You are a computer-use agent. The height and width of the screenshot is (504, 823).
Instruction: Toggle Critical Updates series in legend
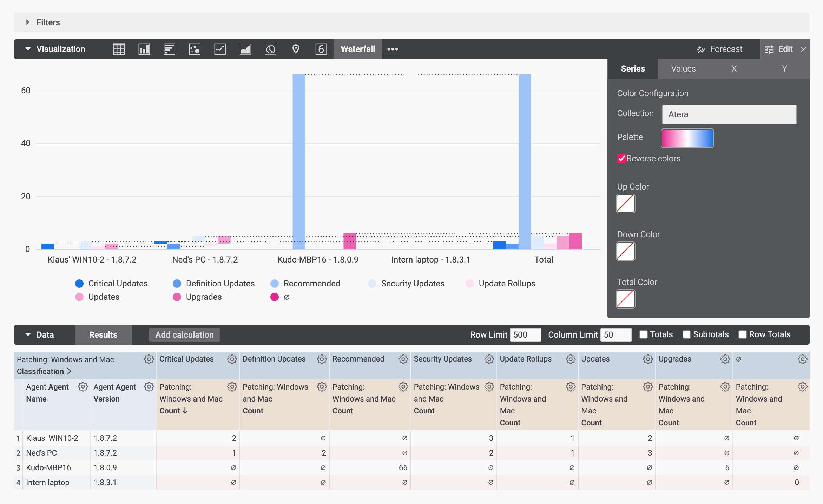tap(111, 284)
